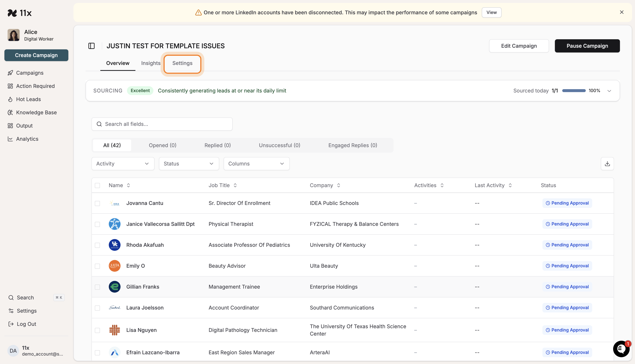Open the Knowledge Base section
This screenshot has height=364, width=635.
36,112
